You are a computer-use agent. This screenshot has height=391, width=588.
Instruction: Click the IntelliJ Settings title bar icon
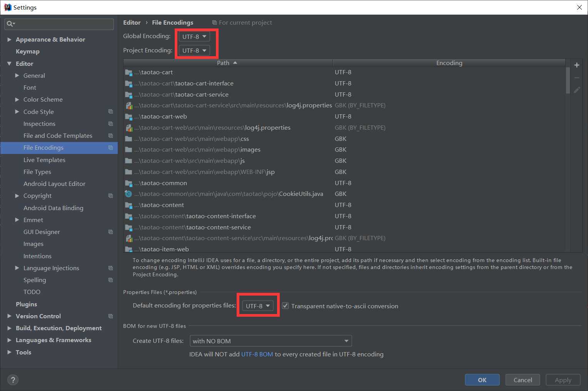(7, 7)
